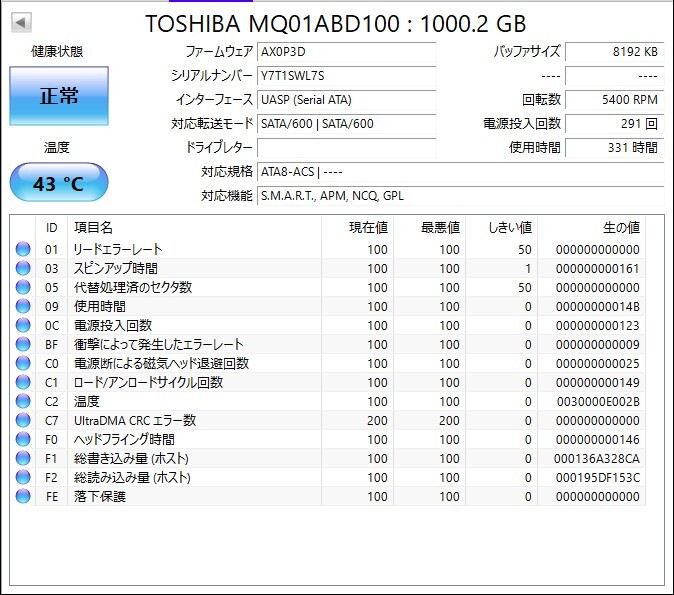Viewport: 674px width, 595px height.
Task: Click the status orb for row C1
Action: click(23, 382)
